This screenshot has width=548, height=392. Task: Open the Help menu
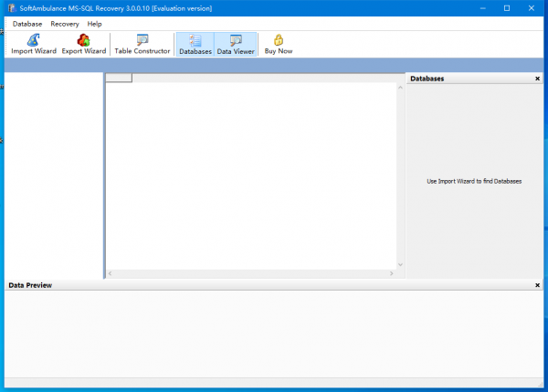pyautogui.click(x=94, y=24)
